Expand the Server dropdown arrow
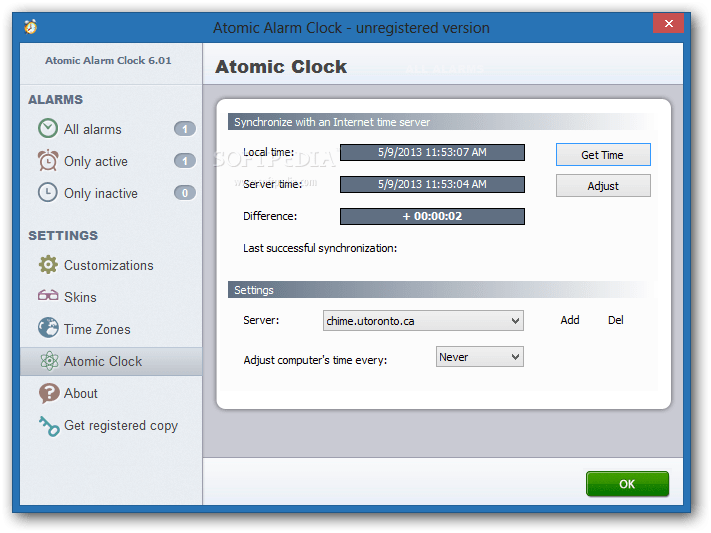711x533 pixels. 515,321
